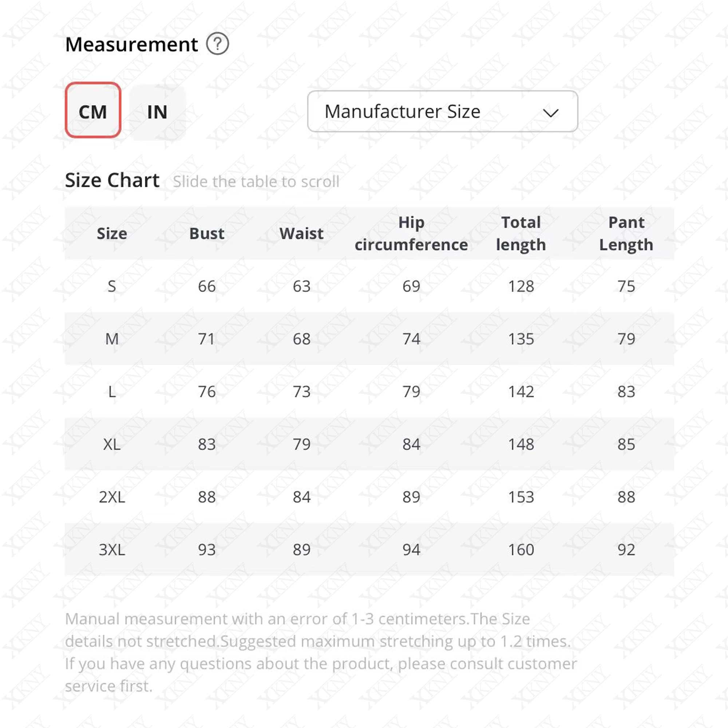
Task: Click the Total length column header
Action: coord(521,234)
